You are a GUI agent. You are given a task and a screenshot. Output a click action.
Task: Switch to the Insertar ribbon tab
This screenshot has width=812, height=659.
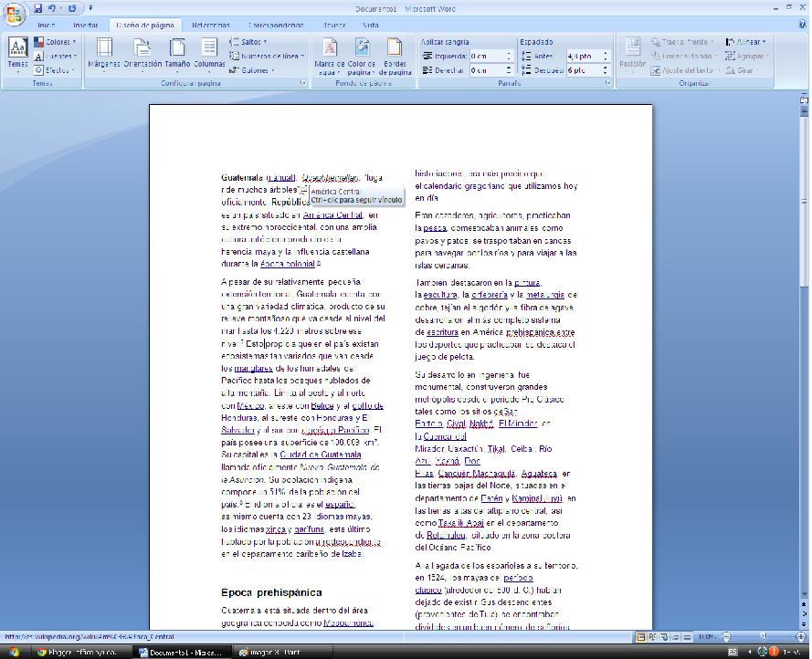coord(85,25)
